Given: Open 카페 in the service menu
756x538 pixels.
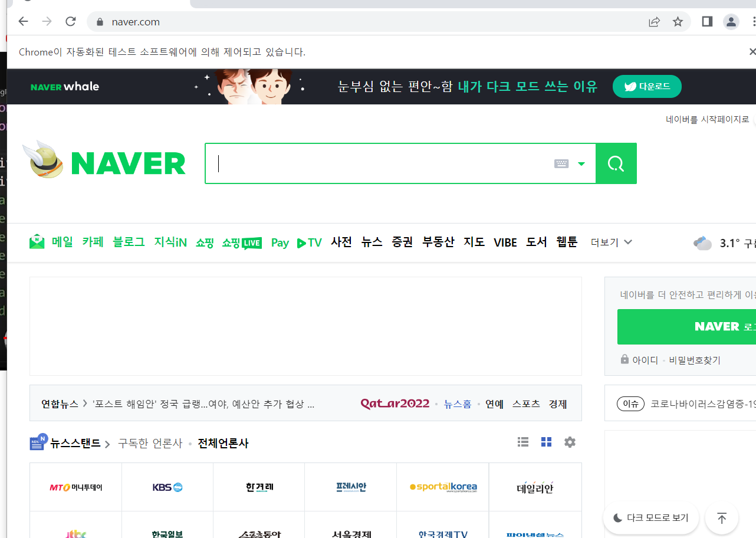Looking at the screenshot, I should tap(93, 242).
